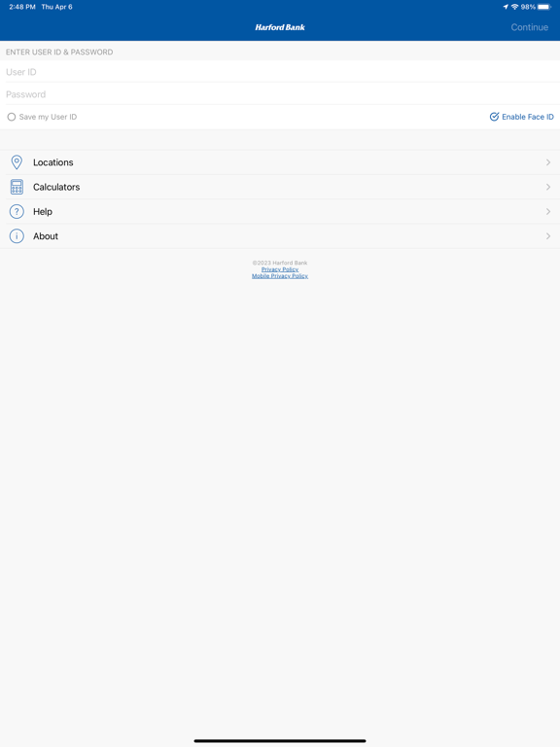Tap the location services arrow icon
The width and height of the screenshot is (560, 747).
(506, 7)
